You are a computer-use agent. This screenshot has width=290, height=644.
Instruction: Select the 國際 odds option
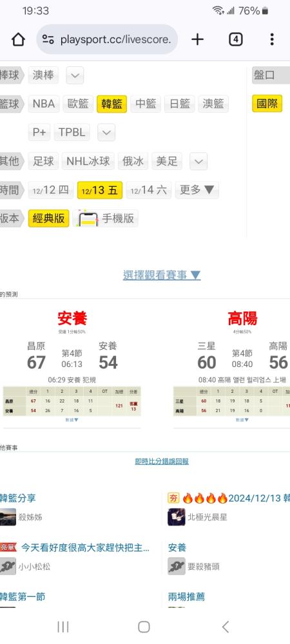click(267, 104)
